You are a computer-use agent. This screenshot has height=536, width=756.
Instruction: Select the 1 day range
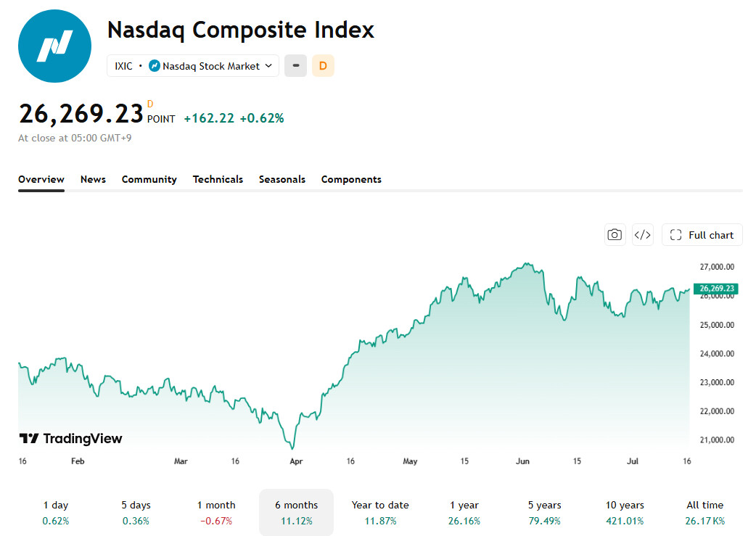[56, 512]
